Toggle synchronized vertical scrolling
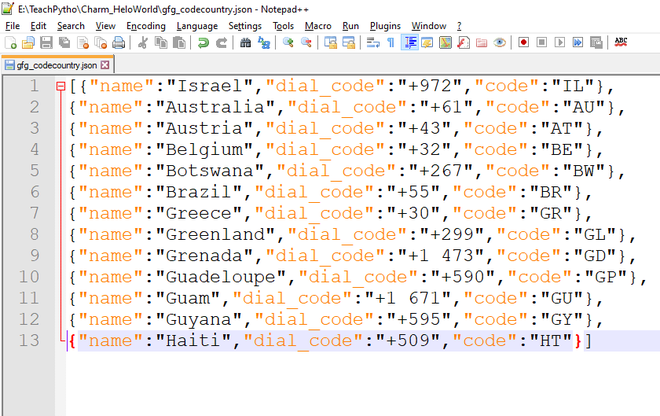This screenshot has width=660, height=416. click(330, 43)
